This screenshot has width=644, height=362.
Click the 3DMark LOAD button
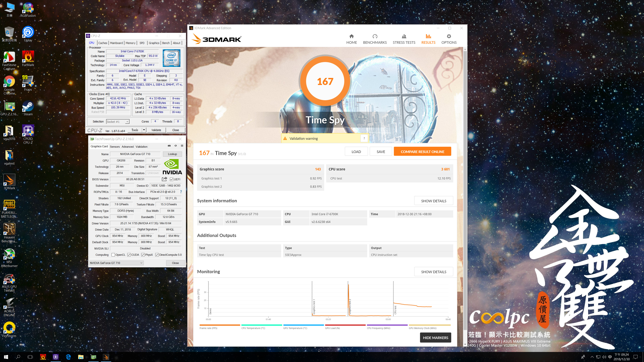coord(356,151)
